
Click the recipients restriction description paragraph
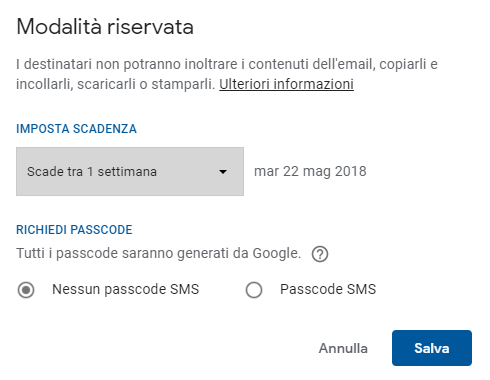pyautogui.click(x=227, y=74)
